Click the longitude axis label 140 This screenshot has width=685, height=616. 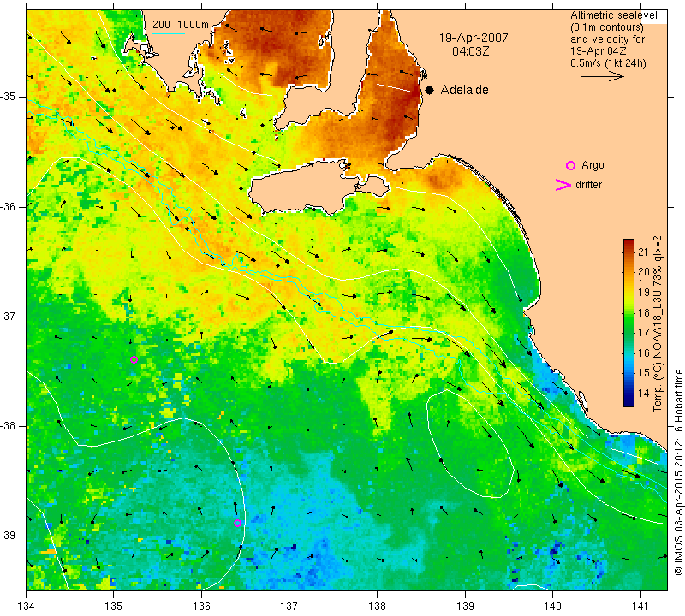[552, 606]
